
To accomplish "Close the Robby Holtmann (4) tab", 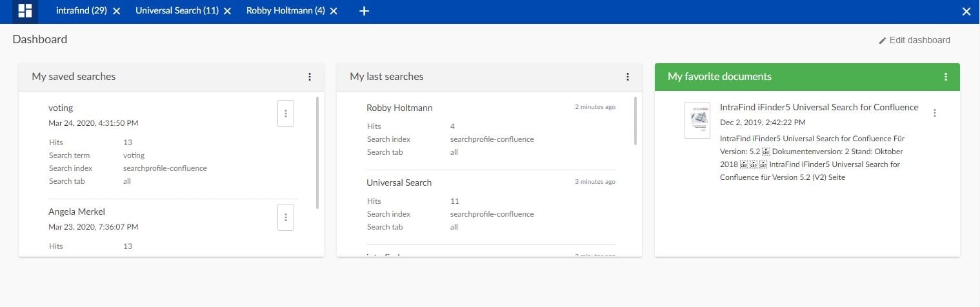I will point(334,11).
